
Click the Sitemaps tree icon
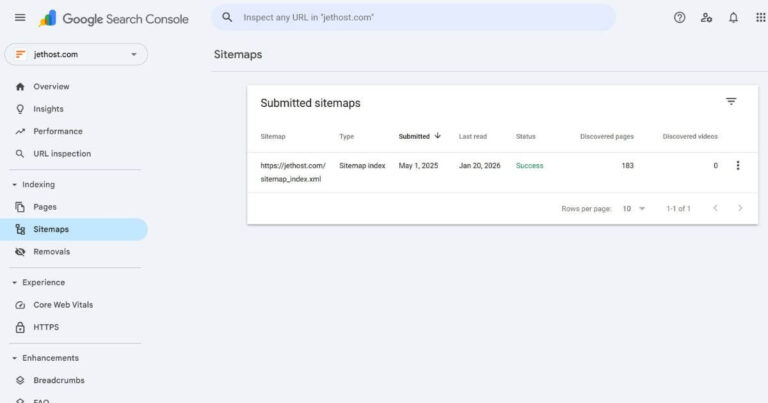[x=20, y=229]
